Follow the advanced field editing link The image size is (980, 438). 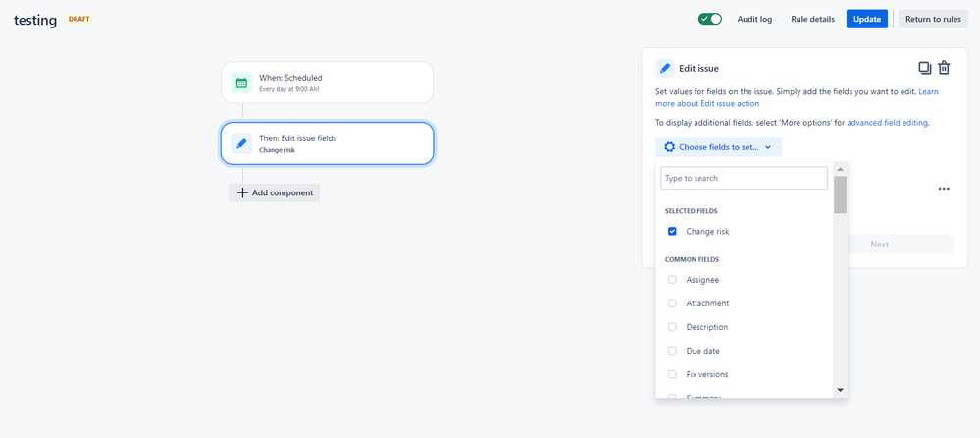[x=887, y=123]
